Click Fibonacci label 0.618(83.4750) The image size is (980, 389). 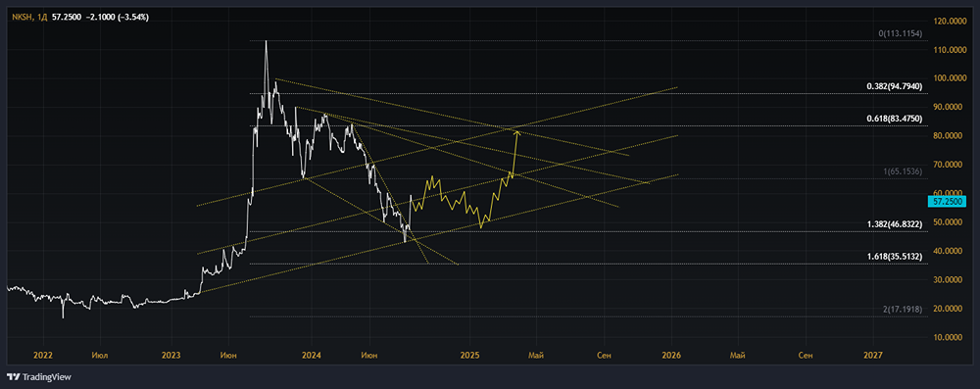pos(895,119)
